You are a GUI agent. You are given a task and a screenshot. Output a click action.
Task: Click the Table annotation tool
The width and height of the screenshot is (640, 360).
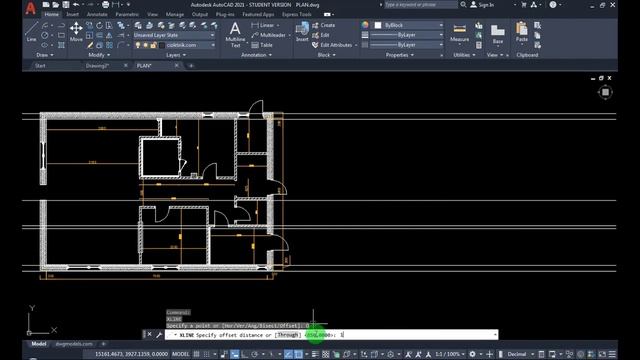coord(262,45)
